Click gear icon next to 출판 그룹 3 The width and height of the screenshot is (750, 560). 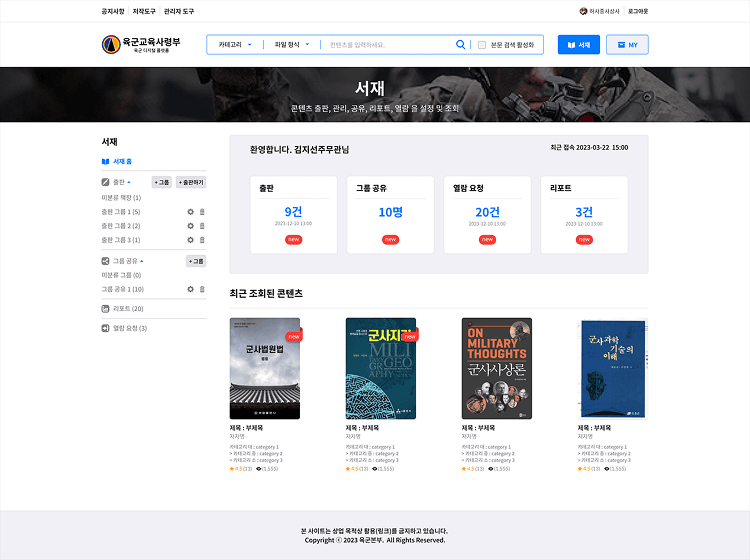(190, 240)
